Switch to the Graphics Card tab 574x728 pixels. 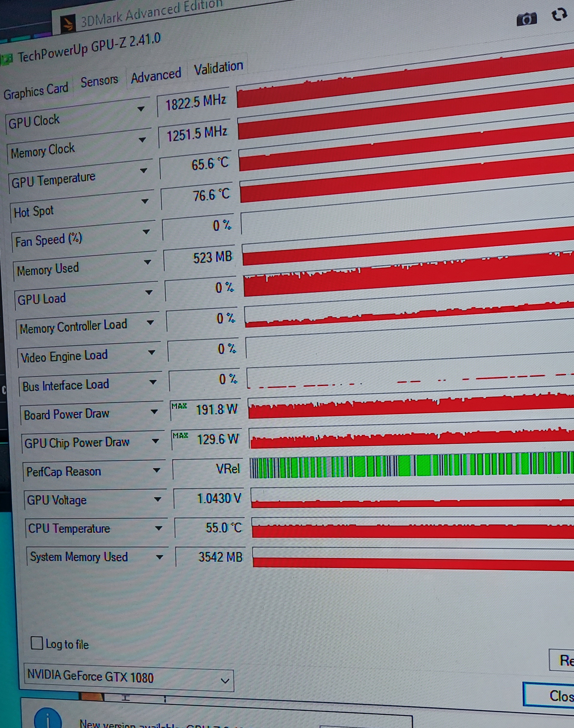pyautogui.click(x=36, y=91)
